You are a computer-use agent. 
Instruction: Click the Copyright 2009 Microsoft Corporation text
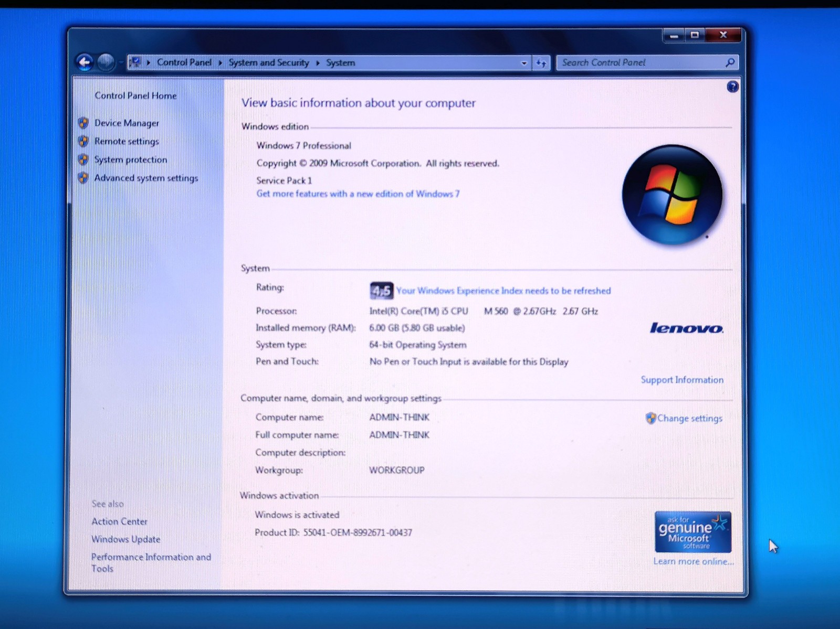click(378, 163)
